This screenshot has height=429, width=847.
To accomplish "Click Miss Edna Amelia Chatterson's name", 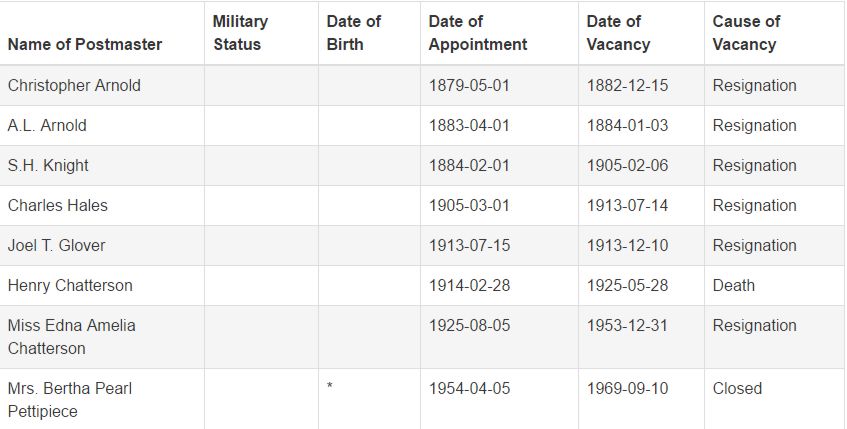I will pos(72,337).
